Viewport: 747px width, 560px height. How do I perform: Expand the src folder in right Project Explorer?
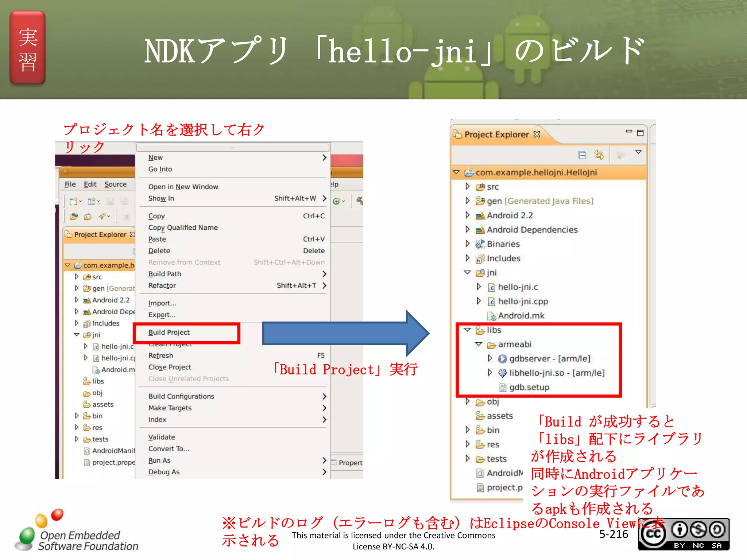point(467,186)
